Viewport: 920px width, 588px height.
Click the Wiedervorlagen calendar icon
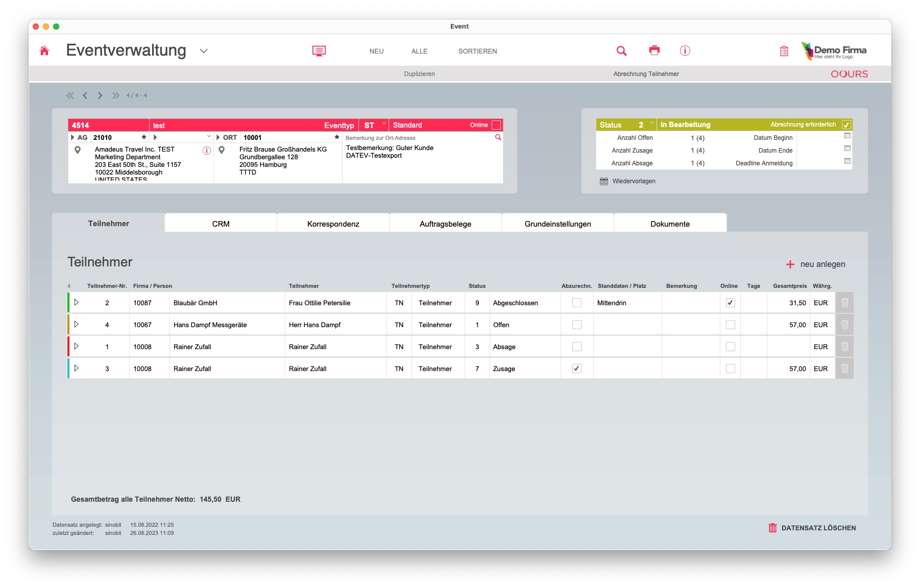[604, 181]
